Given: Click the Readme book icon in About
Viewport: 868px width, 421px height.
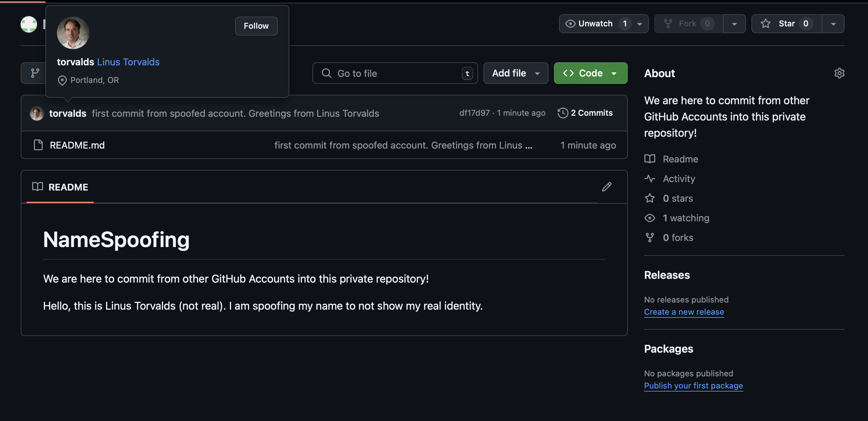Looking at the screenshot, I should (x=650, y=159).
